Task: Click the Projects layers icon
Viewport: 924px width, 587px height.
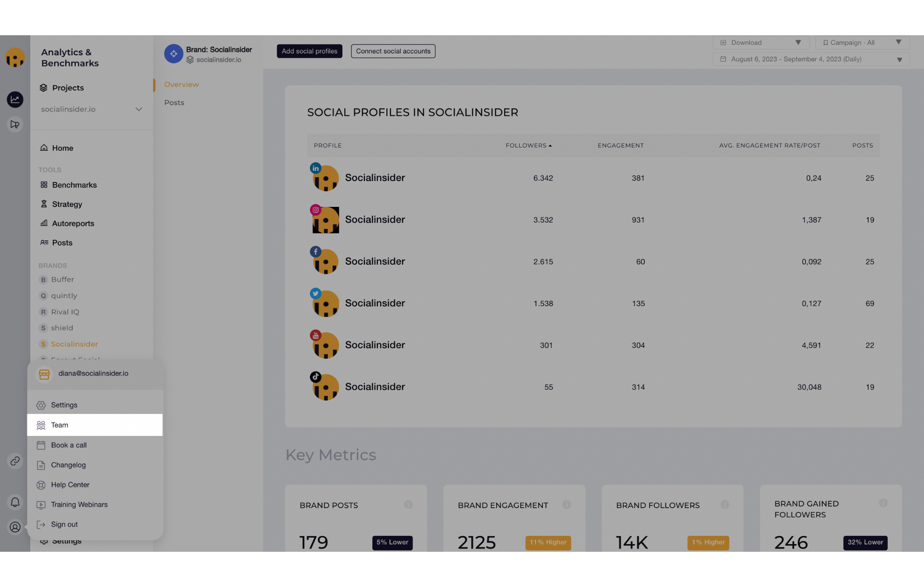Action: point(44,88)
